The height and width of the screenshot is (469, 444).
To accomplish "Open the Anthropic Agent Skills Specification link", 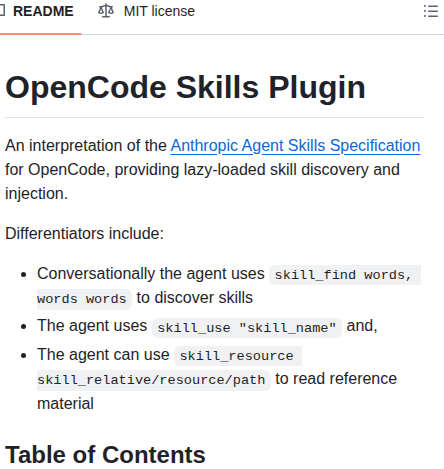I will pos(295,146).
